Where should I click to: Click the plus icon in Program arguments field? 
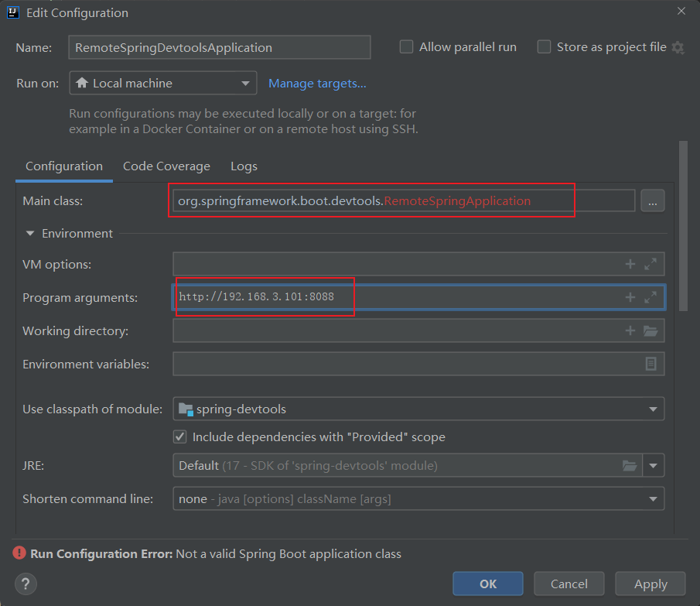click(x=630, y=297)
